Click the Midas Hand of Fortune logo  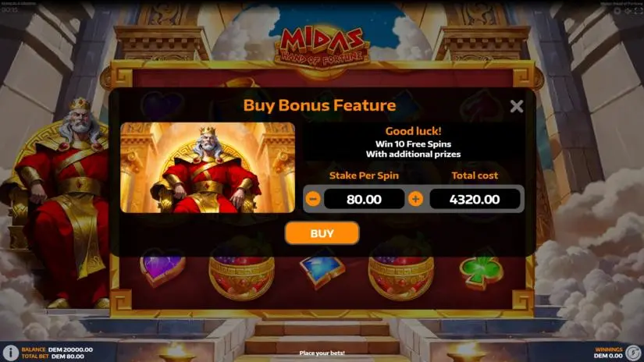click(322, 47)
